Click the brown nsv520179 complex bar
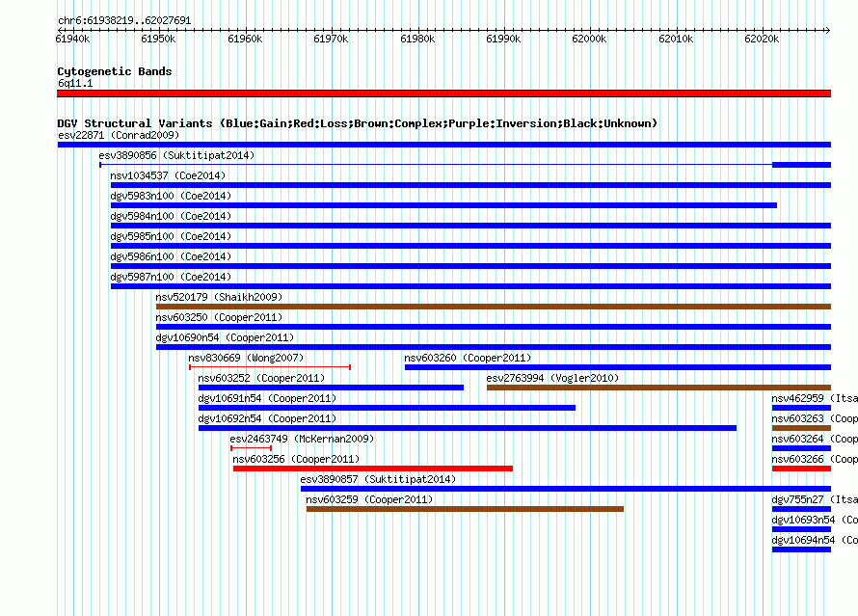Image resolution: width=858 pixels, height=616 pixels. [x=494, y=307]
